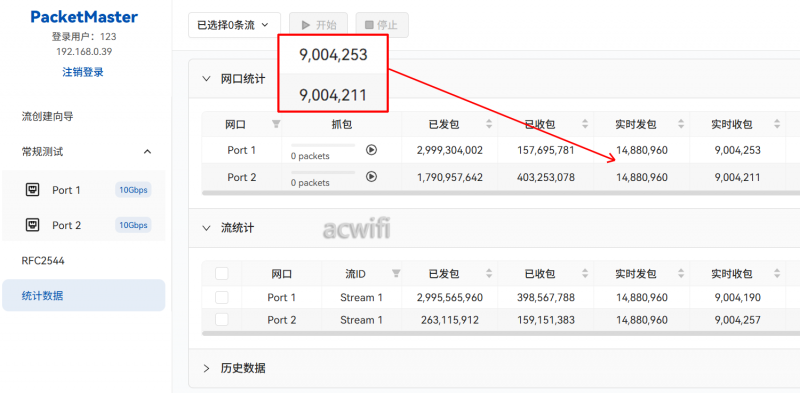Start capture for Port 1 row
This screenshot has width=800, height=393.
tap(371, 150)
